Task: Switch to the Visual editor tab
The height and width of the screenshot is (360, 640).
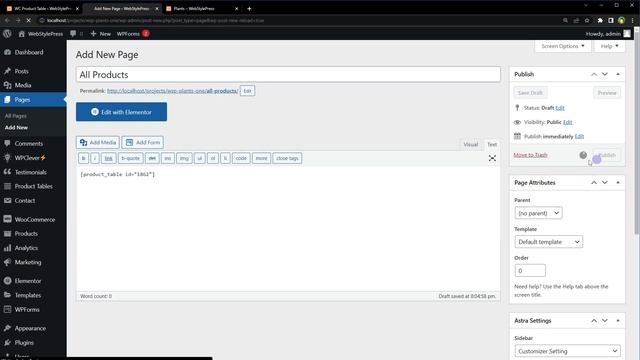Action: 470,144
